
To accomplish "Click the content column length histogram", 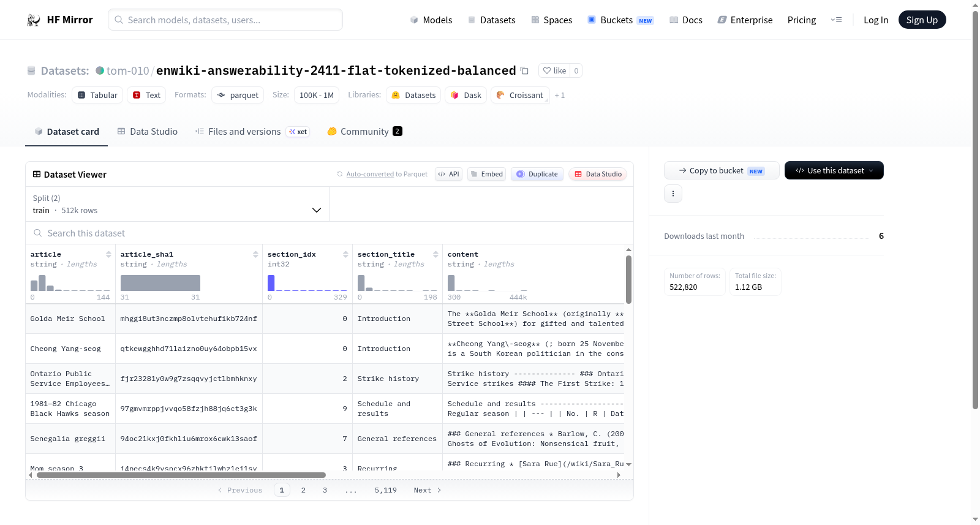I will click(x=488, y=282).
